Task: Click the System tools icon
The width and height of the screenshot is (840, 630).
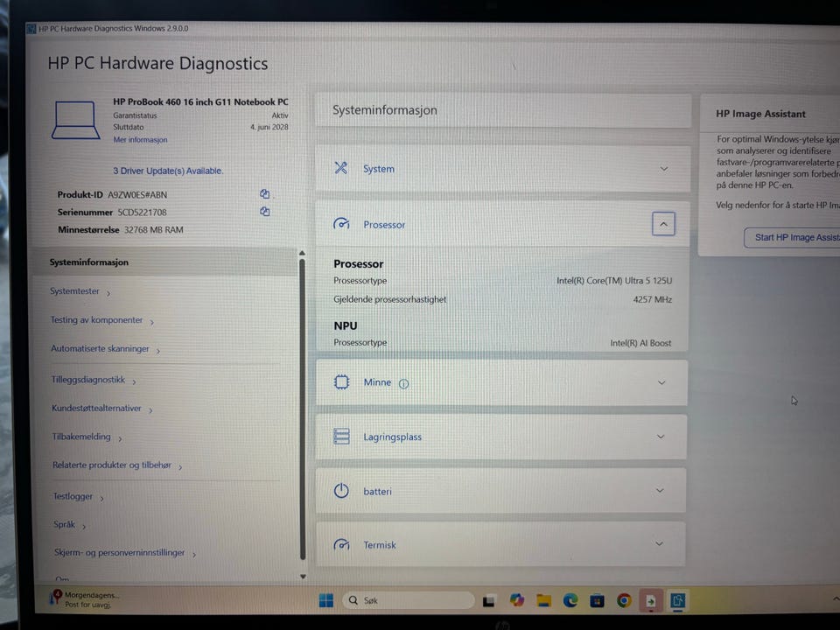Action: (x=340, y=168)
